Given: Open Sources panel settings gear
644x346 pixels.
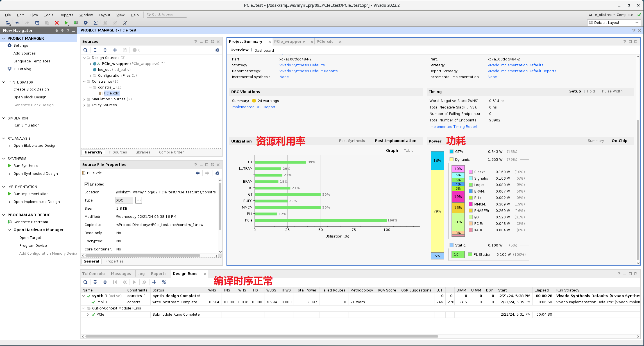Looking at the screenshot, I should (217, 50).
